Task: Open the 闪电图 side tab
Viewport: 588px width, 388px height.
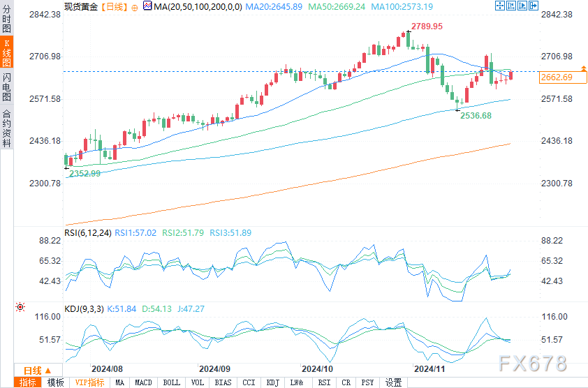Action: 6,87
